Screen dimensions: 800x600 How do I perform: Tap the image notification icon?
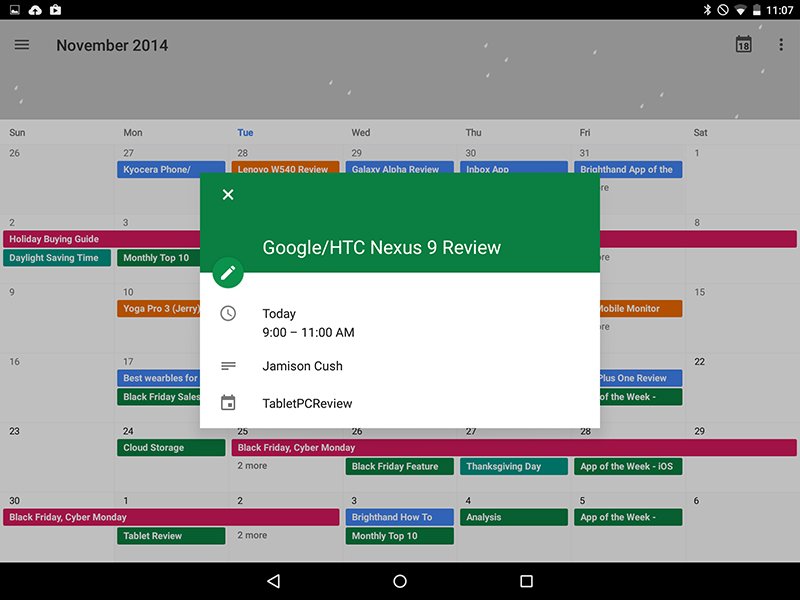pos(15,10)
